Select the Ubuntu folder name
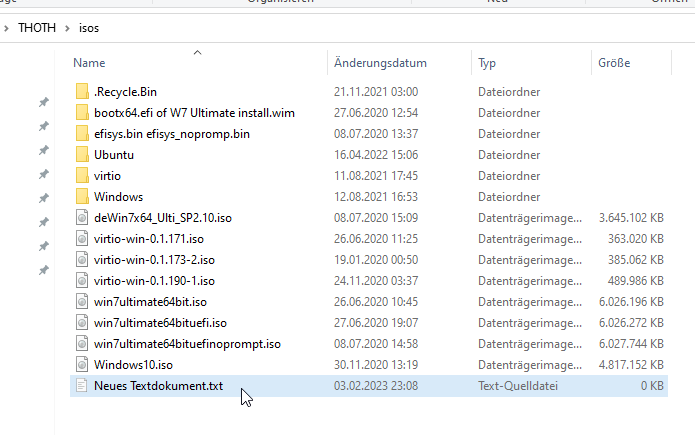 (114, 155)
